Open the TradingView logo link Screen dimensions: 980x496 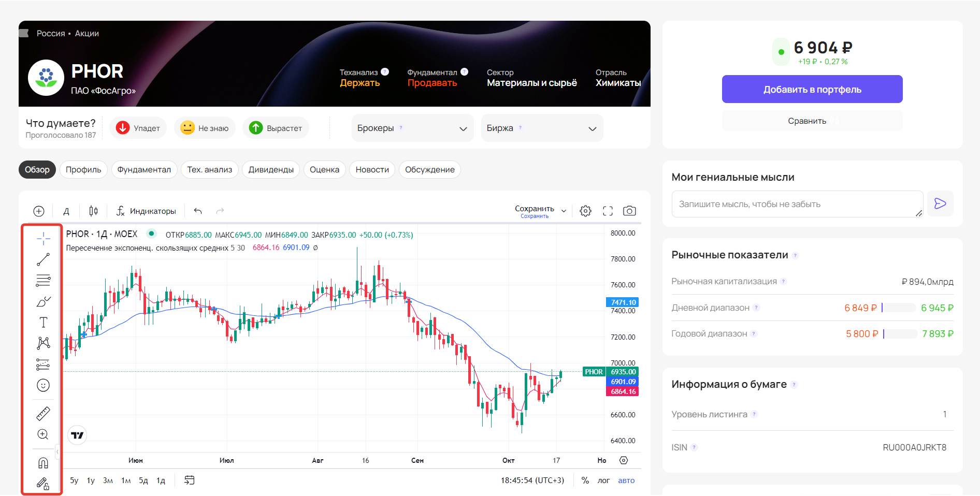(77, 435)
